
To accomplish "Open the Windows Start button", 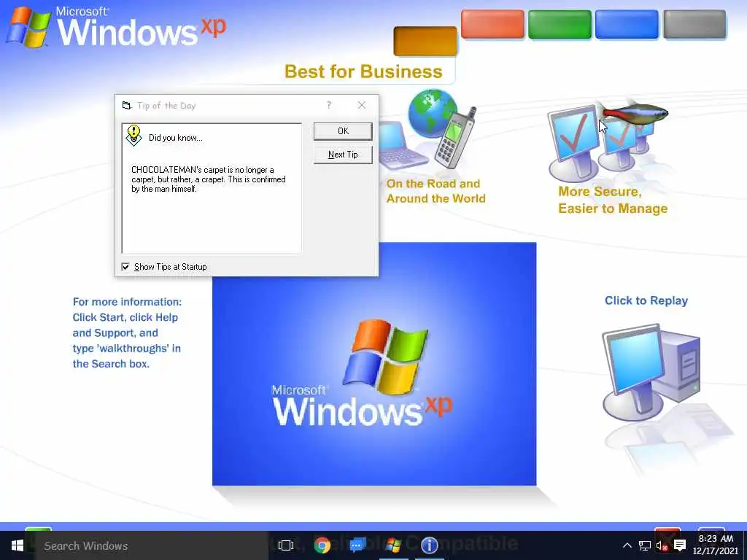I will pyautogui.click(x=18, y=545).
